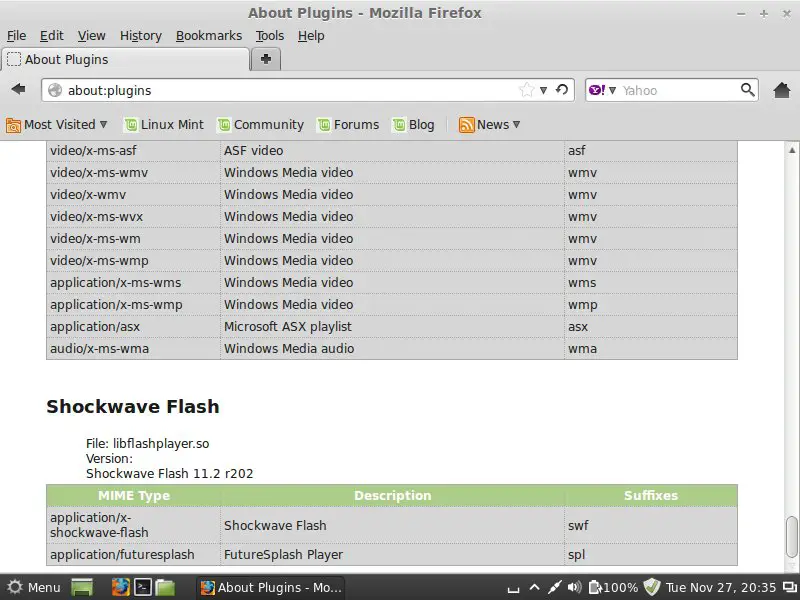The width and height of the screenshot is (800, 600).
Task: Click the 'swf' suffix cell
Action: coord(651,525)
